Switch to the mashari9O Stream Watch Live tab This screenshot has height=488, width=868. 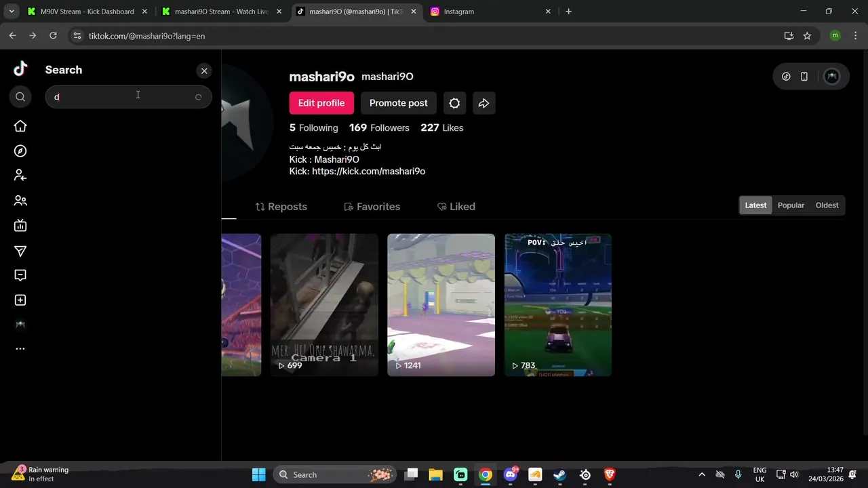point(222,12)
